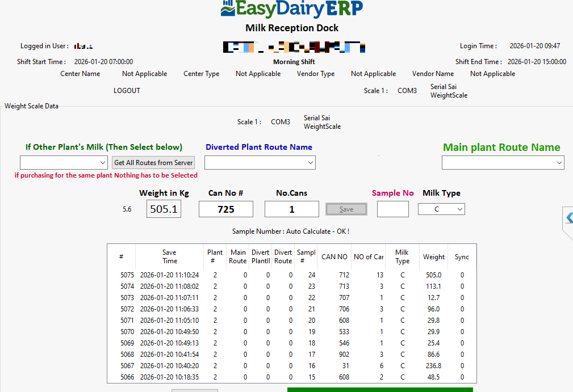
Task: Click the gray button at bottom left
Action: pos(194,390)
